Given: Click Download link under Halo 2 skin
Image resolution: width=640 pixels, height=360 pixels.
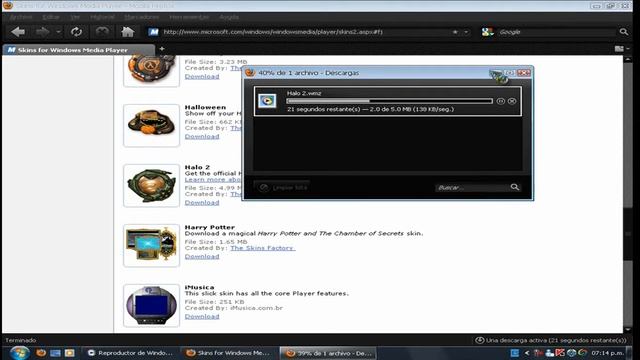Looking at the screenshot, I should [x=202, y=202].
